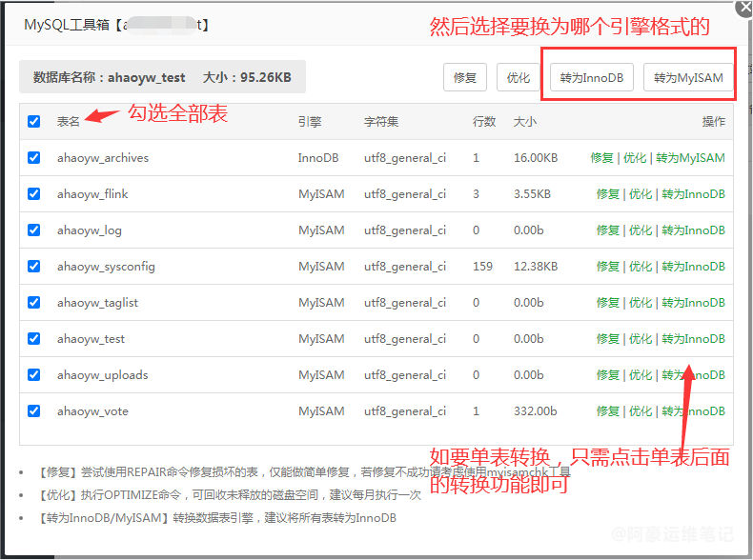This screenshot has height=560, width=753.
Task: Convert ahaoyw_test to InnoDB via row link
Action: tap(693, 339)
